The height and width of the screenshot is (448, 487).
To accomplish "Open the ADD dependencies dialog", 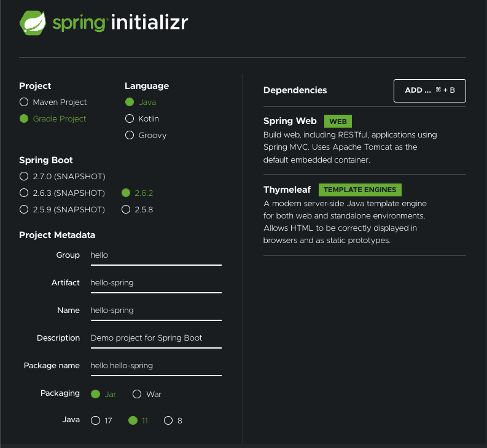I will coord(429,91).
